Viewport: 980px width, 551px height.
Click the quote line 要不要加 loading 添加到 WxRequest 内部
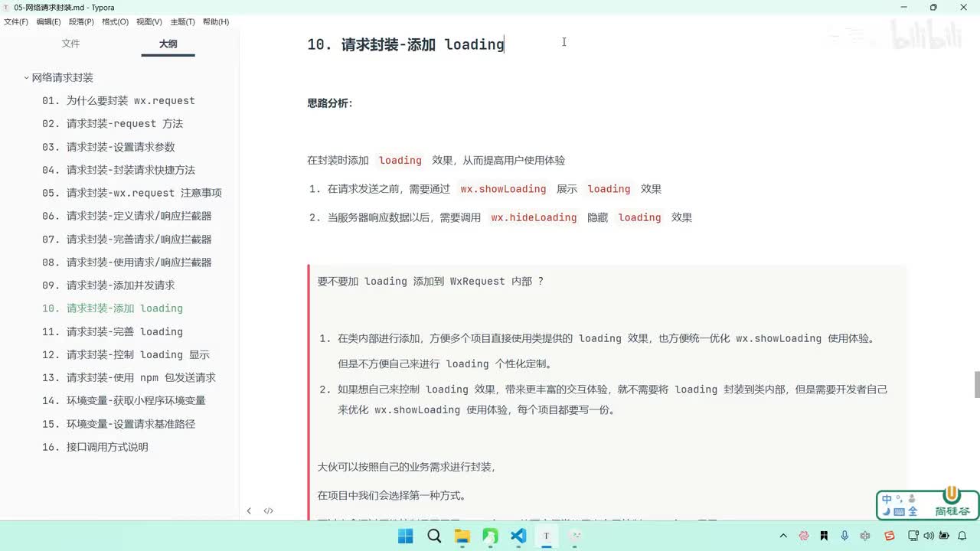tap(430, 282)
